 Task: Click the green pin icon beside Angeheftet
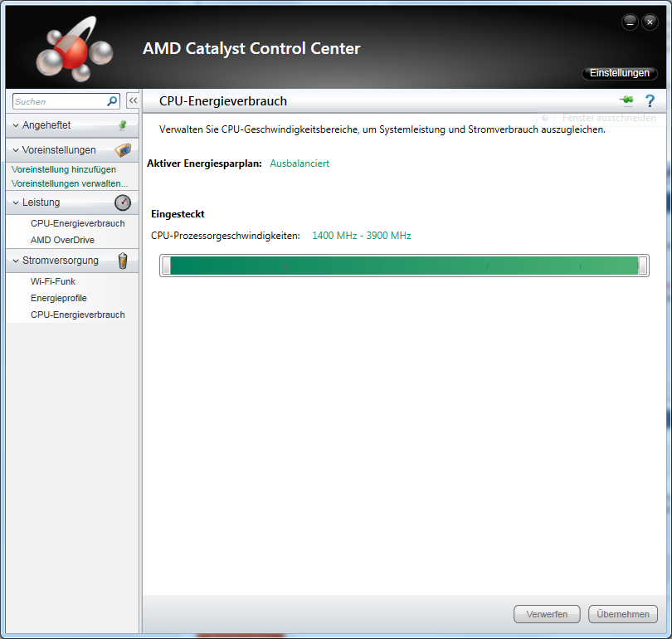123,125
